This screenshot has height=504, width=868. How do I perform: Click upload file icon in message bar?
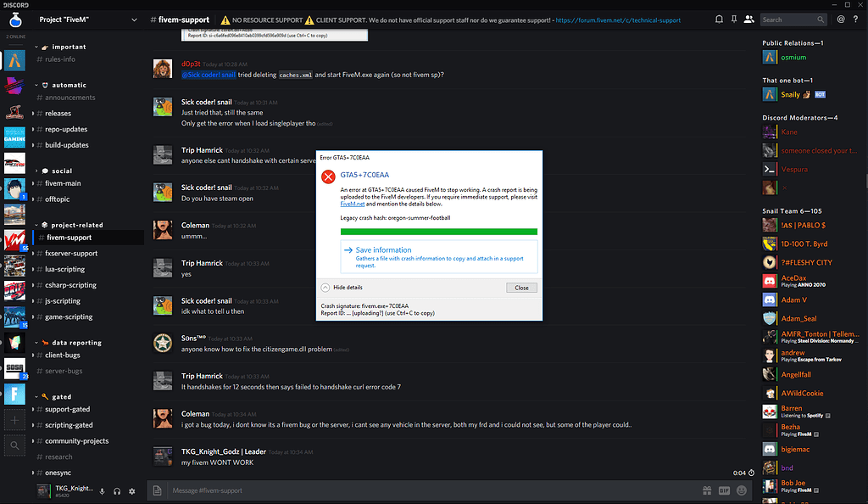coord(157,490)
